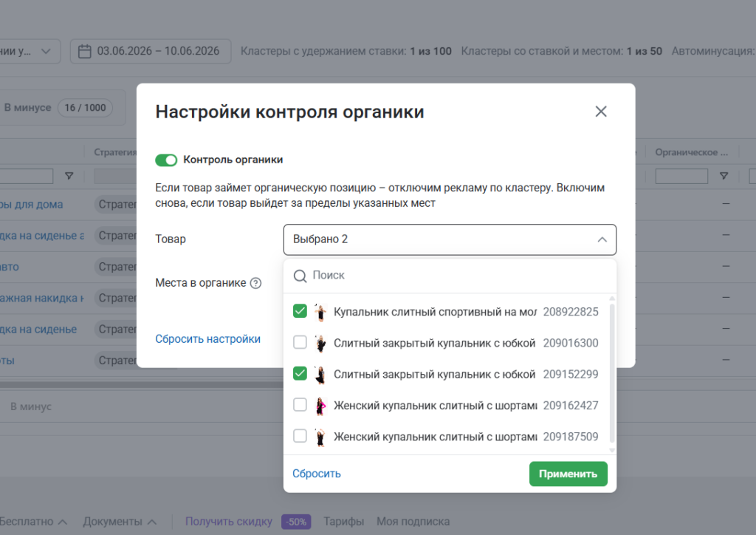The image size is (756, 535).
Task: Check product 209016300 checkbox
Action: [300, 343]
